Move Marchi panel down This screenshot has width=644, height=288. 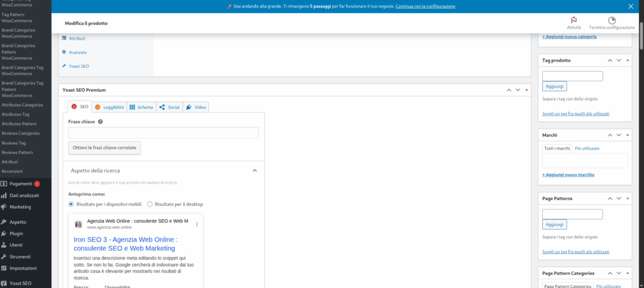tap(619, 135)
